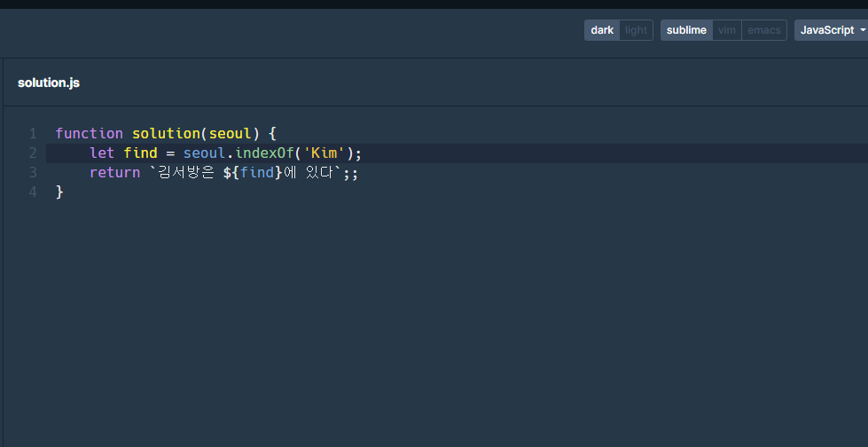The width and height of the screenshot is (868, 447).
Task: Click the closing brace on line 4
Action: 59,192
